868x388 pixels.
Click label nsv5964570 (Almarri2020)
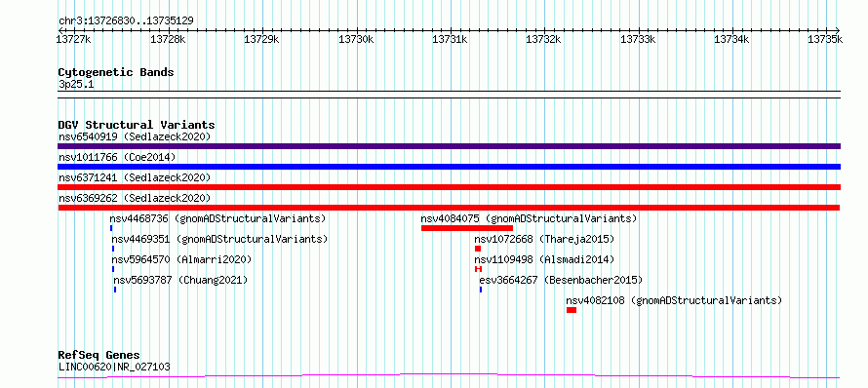coord(181,259)
